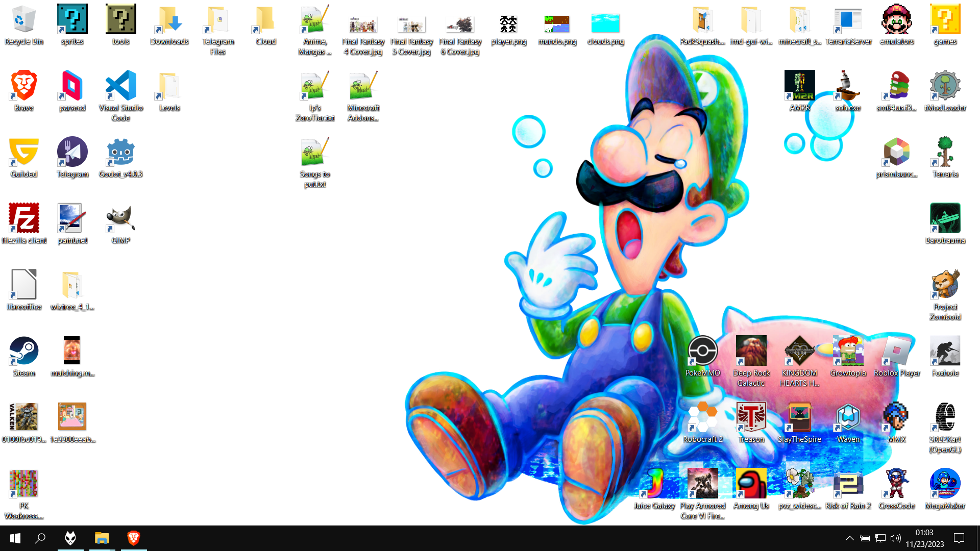Select the Barotrauma shortcut

(x=945, y=223)
